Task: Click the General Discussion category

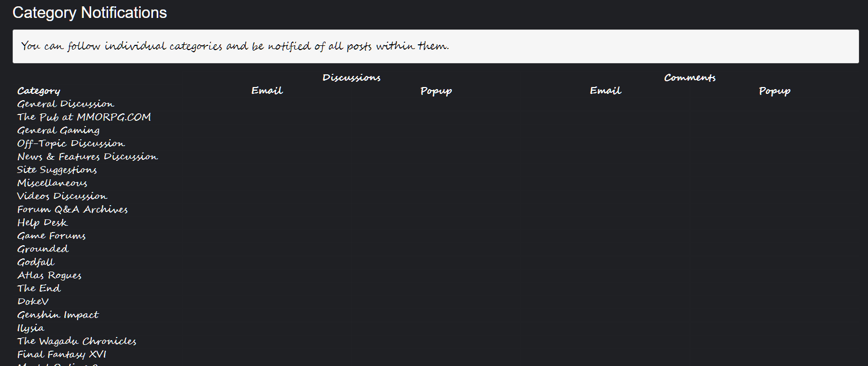Action: point(65,104)
